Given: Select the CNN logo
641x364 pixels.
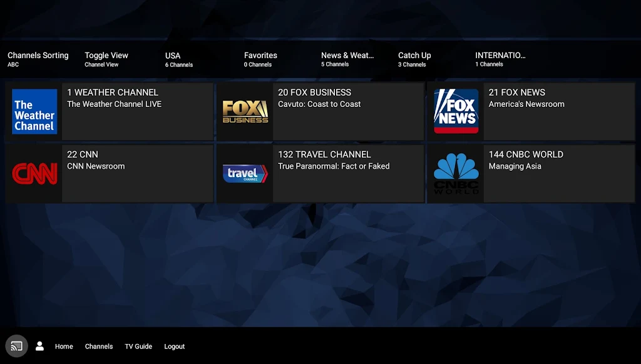Looking at the screenshot, I should 34,174.
